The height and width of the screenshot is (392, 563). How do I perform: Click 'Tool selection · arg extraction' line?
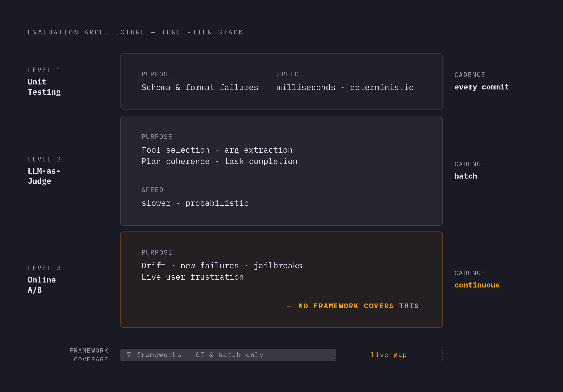217,150
